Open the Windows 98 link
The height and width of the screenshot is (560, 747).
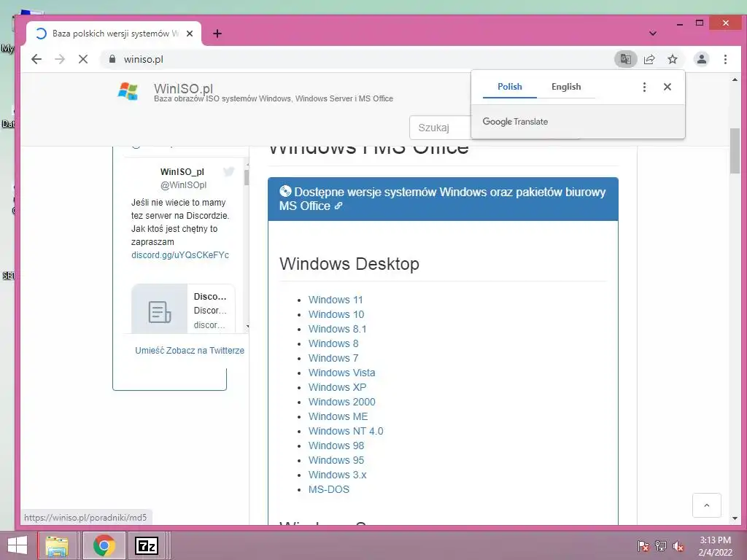(336, 446)
